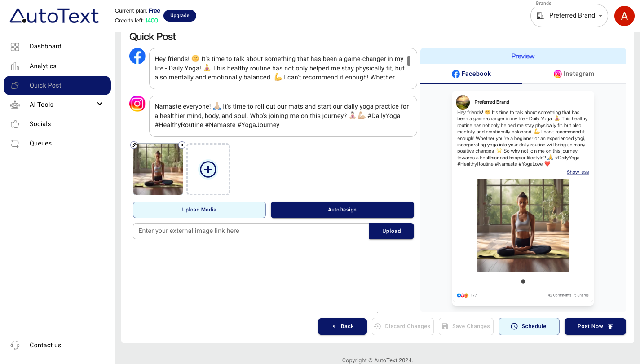
Task: Click the Schedule button
Action: [529, 326]
